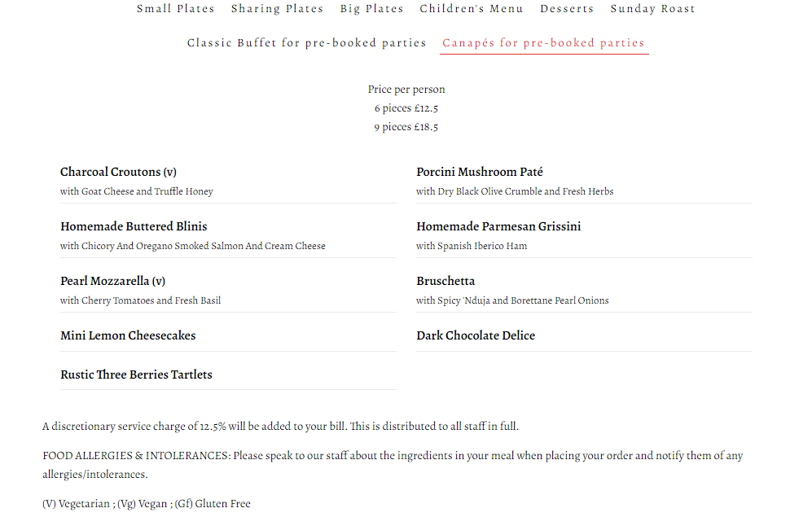
Task: Click the 9 pieces £18.5 price line
Action: (406, 127)
